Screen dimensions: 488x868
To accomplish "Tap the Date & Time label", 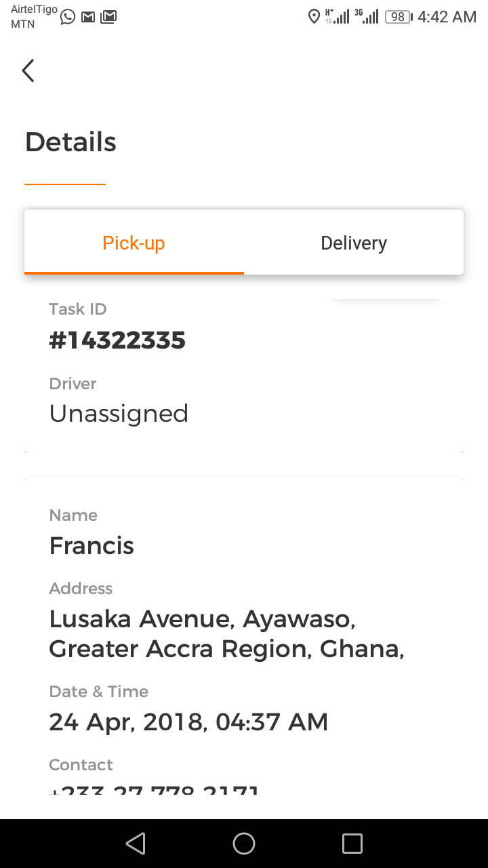I will coord(98,692).
